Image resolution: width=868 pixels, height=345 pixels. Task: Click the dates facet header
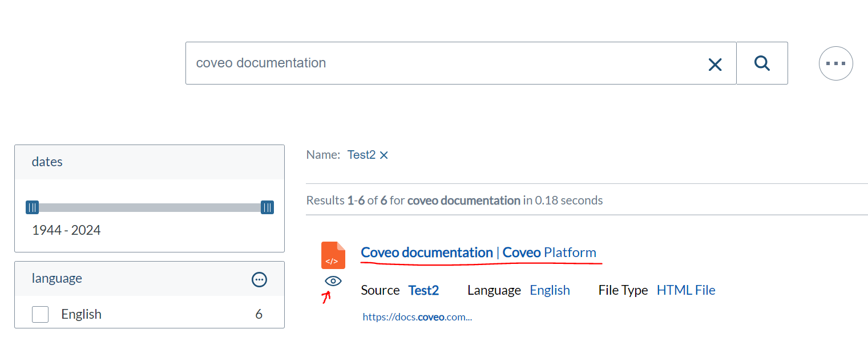pos(150,162)
